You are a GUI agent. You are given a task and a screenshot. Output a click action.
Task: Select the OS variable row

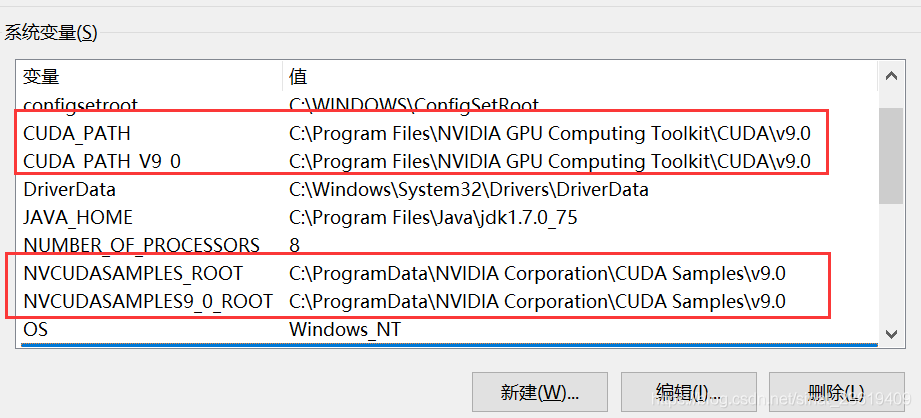36,329
